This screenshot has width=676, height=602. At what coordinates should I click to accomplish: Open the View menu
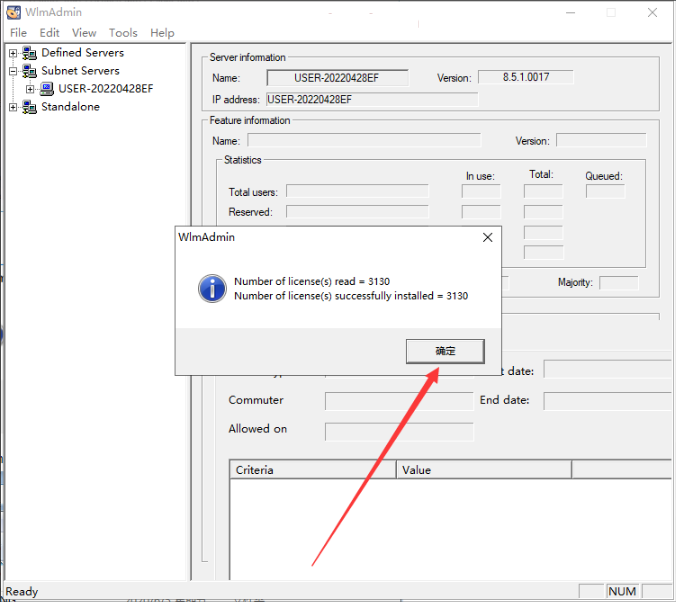point(84,33)
